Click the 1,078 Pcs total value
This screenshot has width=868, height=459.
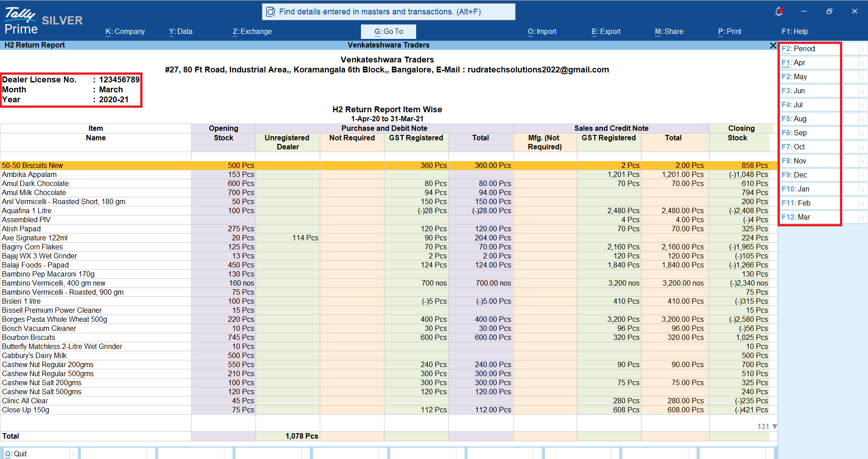pyautogui.click(x=302, y=436)
